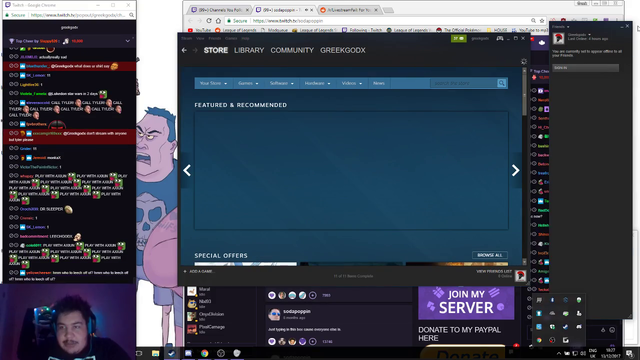Click the gear icon above Steam's store scrollbar
The width and height of the screenshot is (640, 360).
pos(524,62)
